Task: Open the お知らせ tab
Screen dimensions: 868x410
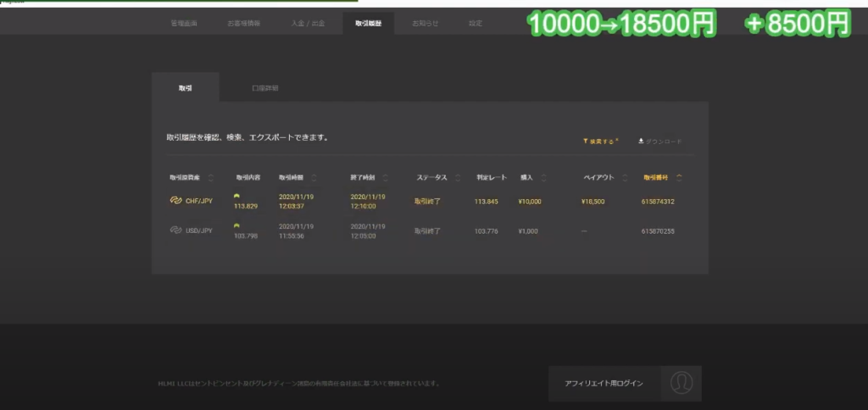Action: click(x=426, y=23)
